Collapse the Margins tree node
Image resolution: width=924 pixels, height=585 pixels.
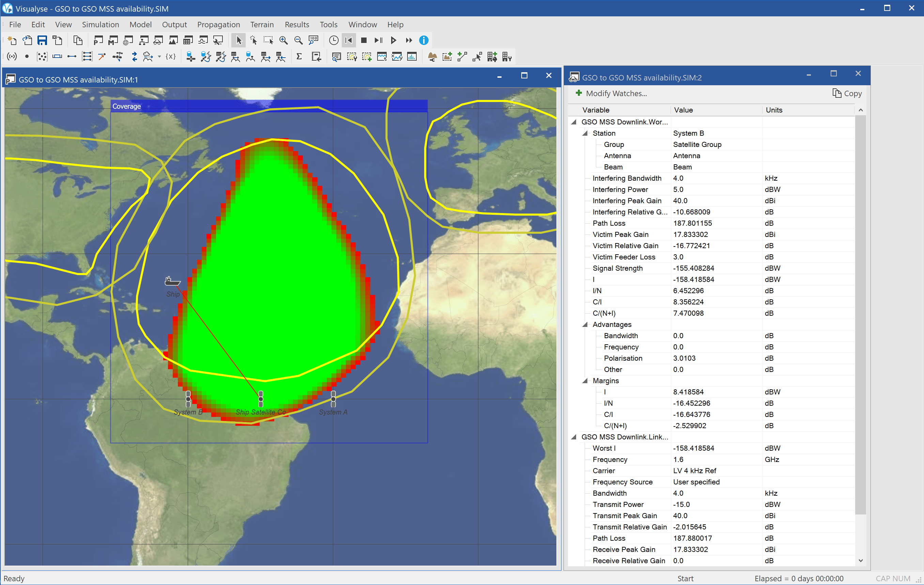pos(585,381)
